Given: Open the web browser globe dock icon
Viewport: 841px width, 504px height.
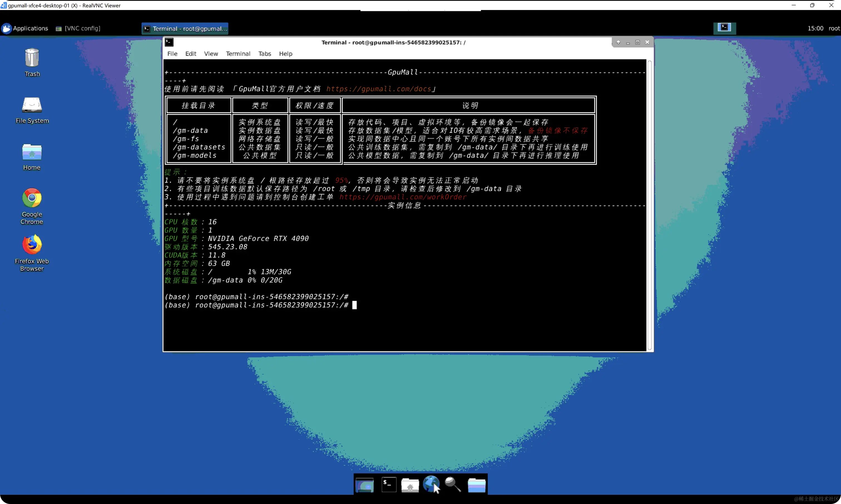Looking at the screenshot, I should [x=431, y=484].
